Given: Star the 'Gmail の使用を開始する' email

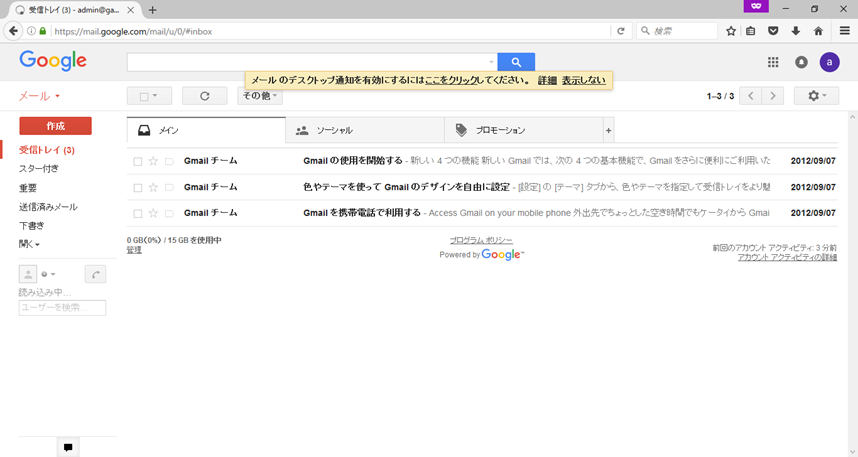Looking at the screenshot, I should point(153,161).
